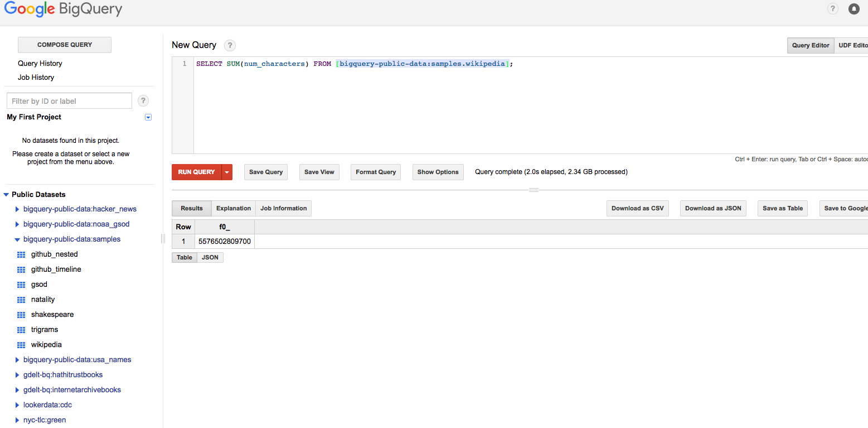This screenshot has height=428, width=868.
Task: Click the Compose Query button
Action: tap(65, 45)
